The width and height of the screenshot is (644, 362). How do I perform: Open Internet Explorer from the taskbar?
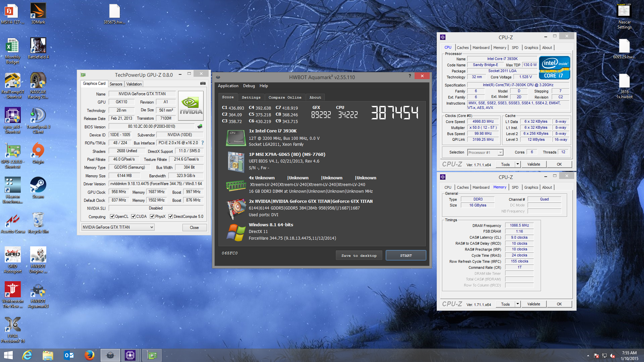pos(27,355)
